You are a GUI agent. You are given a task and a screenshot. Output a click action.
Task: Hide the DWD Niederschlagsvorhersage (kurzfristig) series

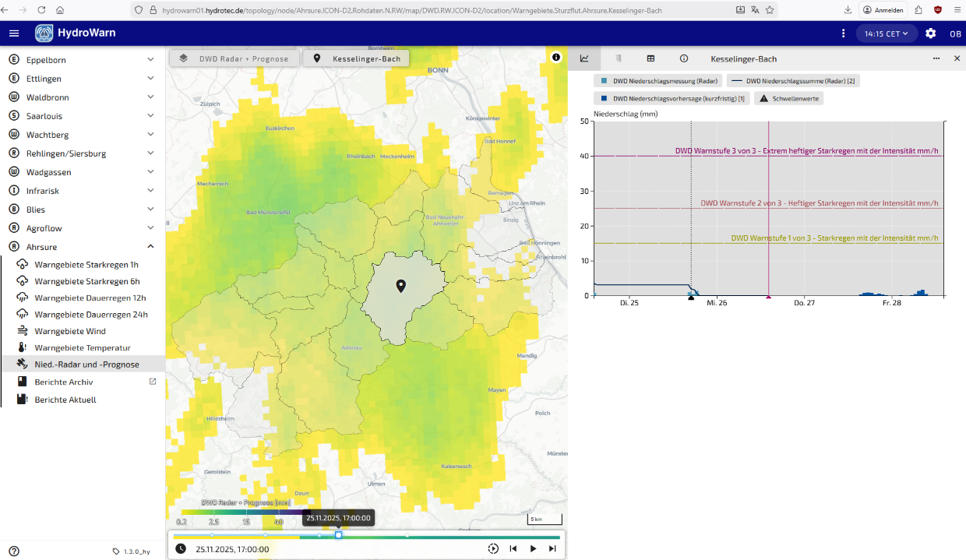[671, 98]
